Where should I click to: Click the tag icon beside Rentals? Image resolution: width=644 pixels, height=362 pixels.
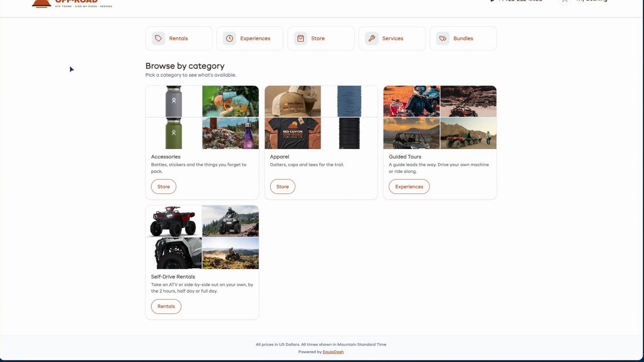tap(159, 38)
